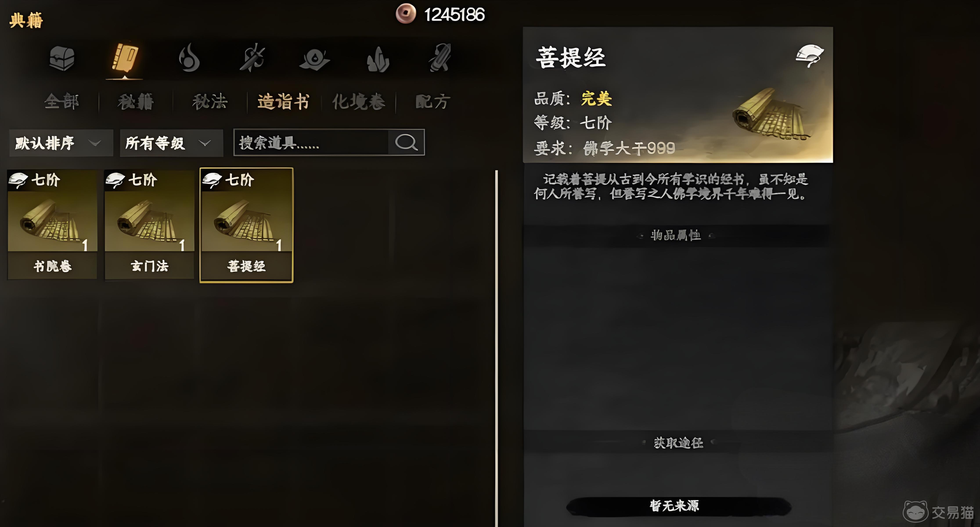The width and height of the screenshot is (980, 527).
Task: Focus the 搜索道具 search field
Action: tap(311, 142)
